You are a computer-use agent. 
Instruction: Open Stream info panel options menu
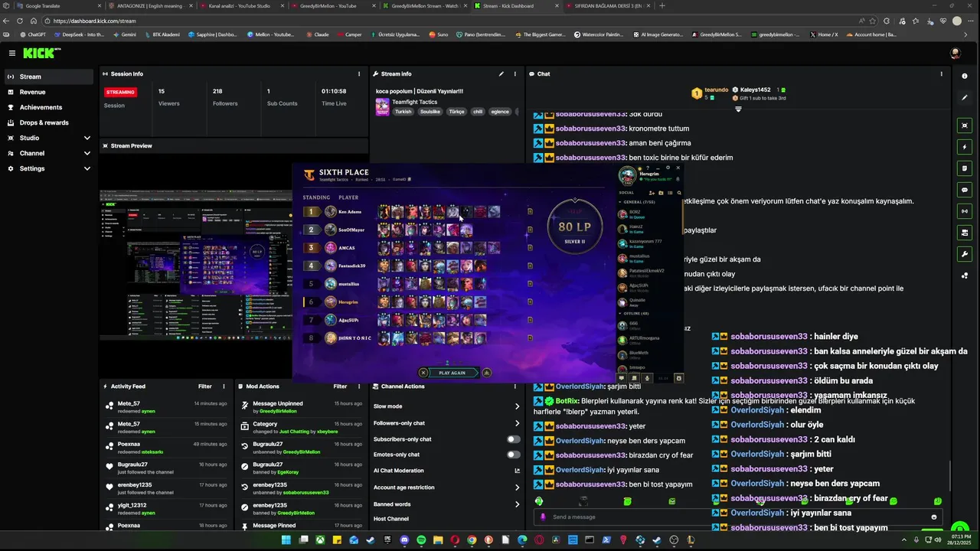click(515, 74)
